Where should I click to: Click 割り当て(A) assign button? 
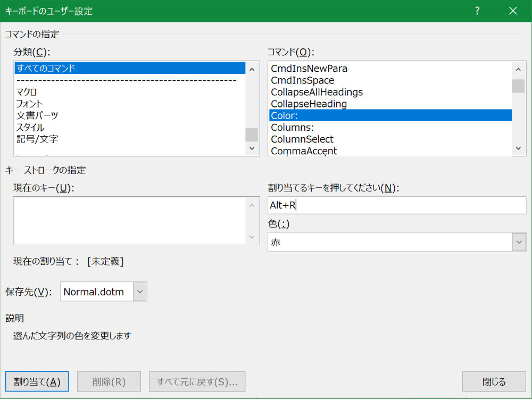click(x=37, y=381)
